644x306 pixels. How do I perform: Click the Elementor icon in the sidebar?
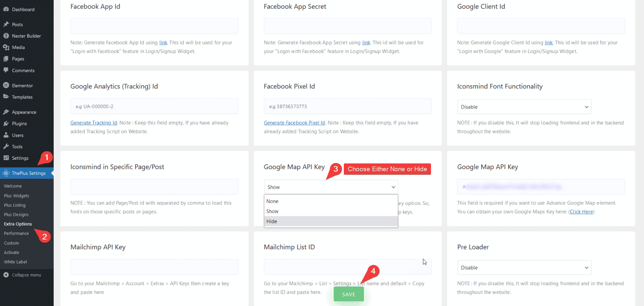[6, 85]
